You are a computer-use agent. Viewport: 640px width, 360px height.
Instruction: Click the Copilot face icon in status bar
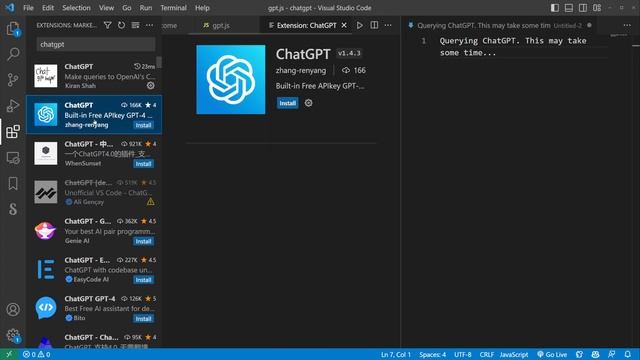point(595,354)
